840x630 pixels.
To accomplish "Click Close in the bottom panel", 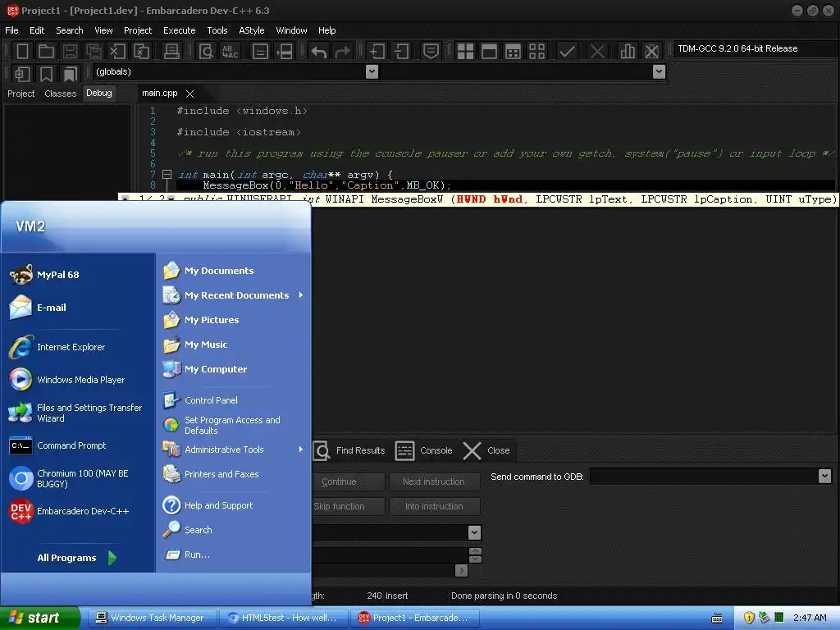I will tap(486, 450).
